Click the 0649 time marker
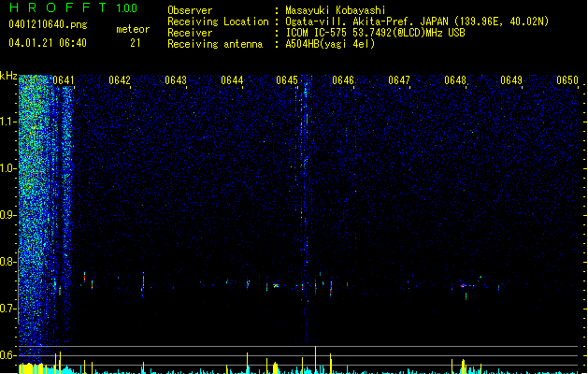Image resolution: width=588 pixels, height=374 pixels. click(x=511, y=80)
